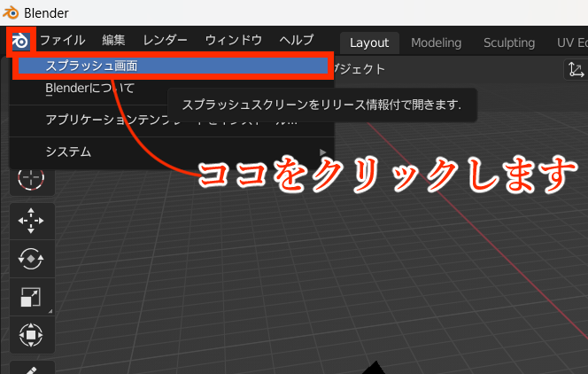Select the Rotate tool
The height and width of the screenshot is (374, 588).
tap(31, 259)
